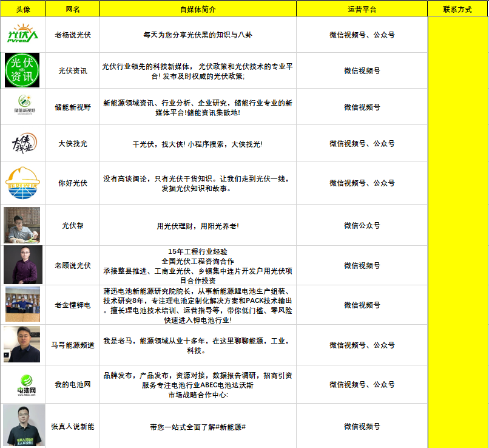Screen dimensions: 489x448
Task: Click the 运营平台 column header
Action: pyautogui.click(x=362, y=9)
